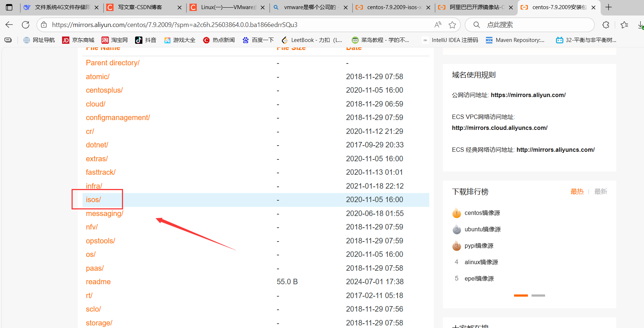Open epel镜像源 in download ranking
644x328 pixels.
pyautogui.click(x=479, y=279)
